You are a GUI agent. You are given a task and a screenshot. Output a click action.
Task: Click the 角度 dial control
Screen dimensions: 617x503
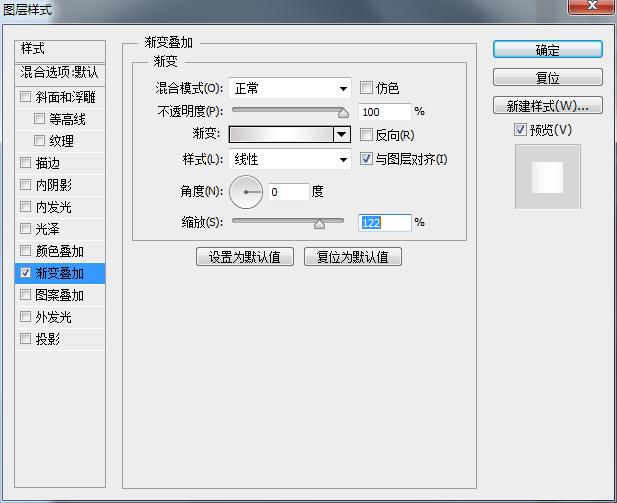coord(246,192)
